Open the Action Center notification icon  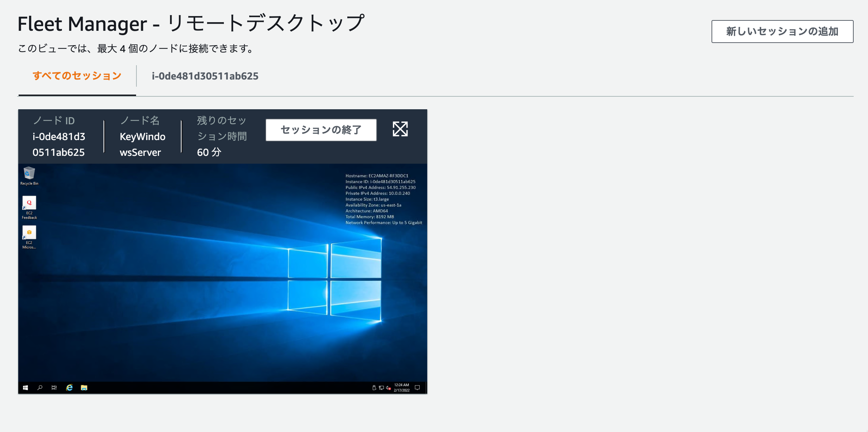pyautogui.click(x=417, y=388)
